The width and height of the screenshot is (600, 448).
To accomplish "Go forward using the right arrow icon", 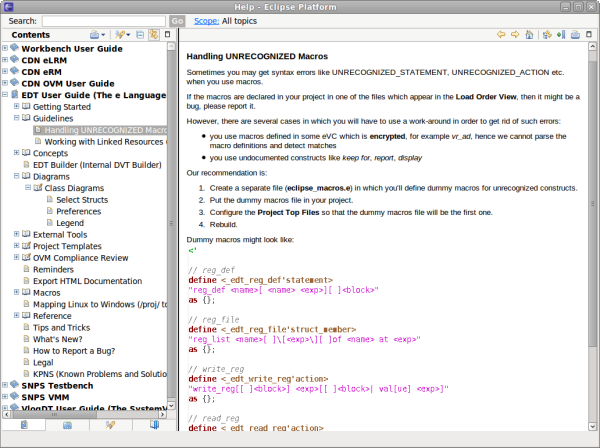I will tap(515, 34).
